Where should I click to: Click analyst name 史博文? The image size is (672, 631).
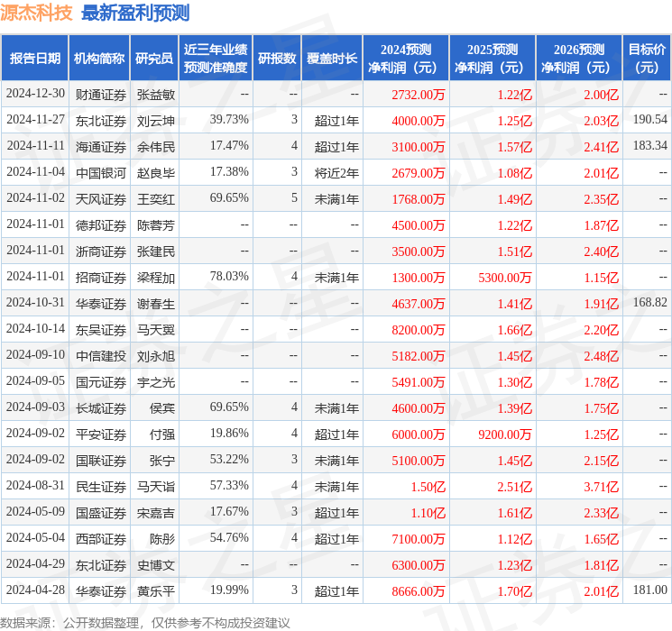[x=156, y=565]
